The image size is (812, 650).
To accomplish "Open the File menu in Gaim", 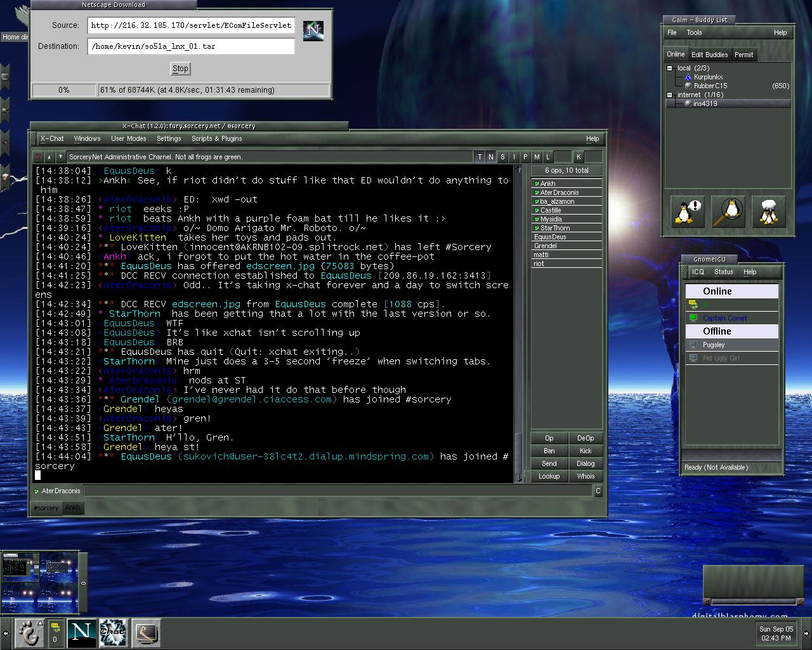I will [672, 32].
